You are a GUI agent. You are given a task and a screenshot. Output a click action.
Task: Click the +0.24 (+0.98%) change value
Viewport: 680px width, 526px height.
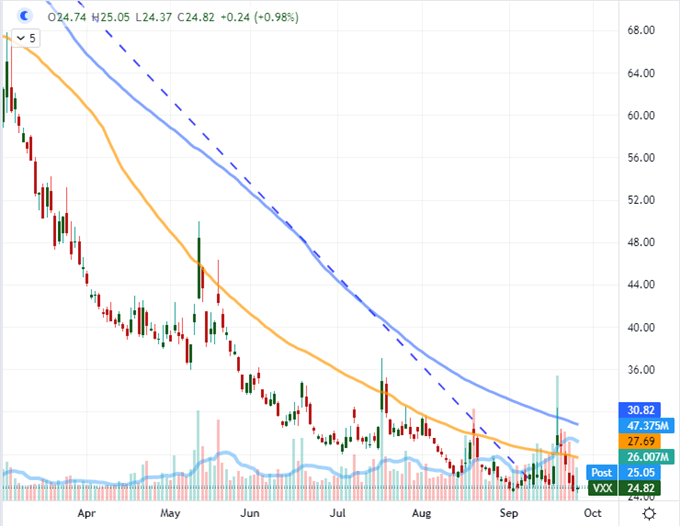click(260, 17)
